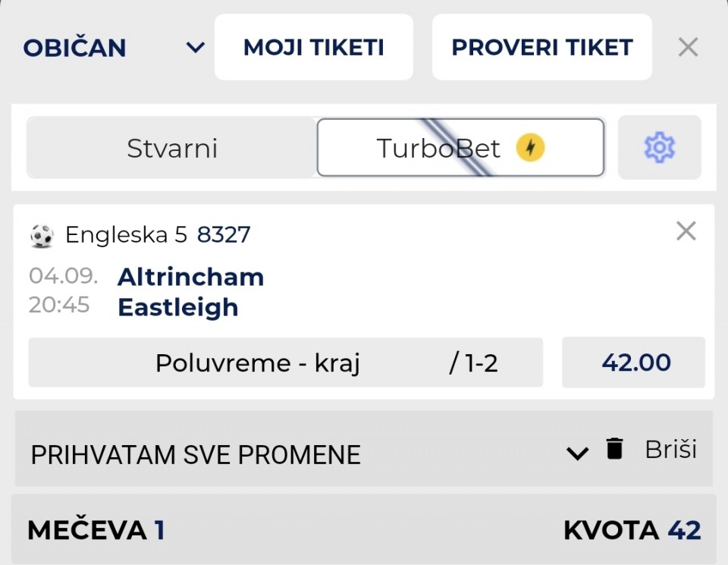Close the ticket panel with top X
This screenshot has width=728, height=565.
pyautogui.click(x=688, y=47)
